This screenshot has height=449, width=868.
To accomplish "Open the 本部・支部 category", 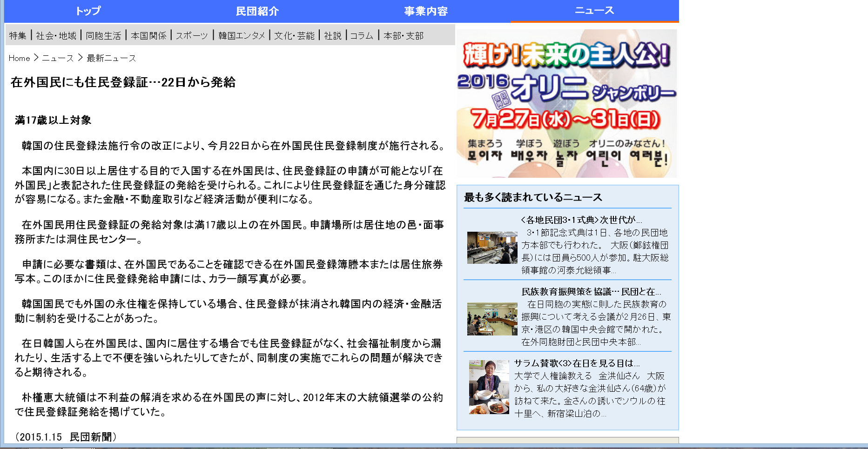I will [403, 35].
